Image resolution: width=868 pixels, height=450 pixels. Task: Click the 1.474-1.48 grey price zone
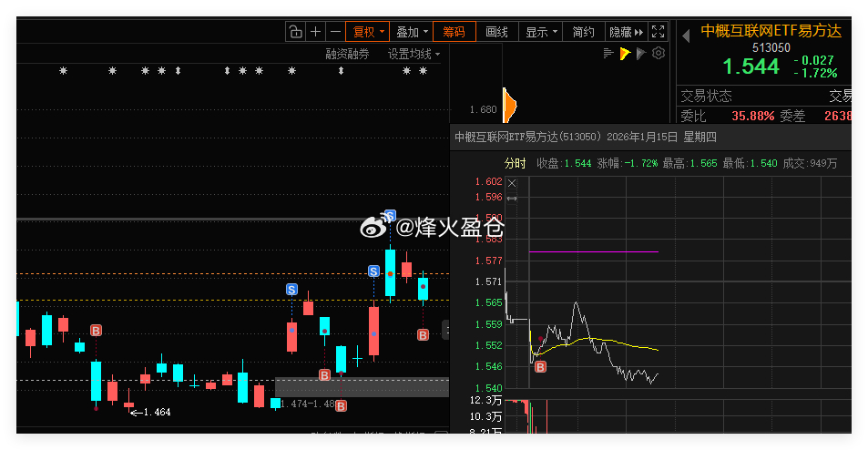362,387
